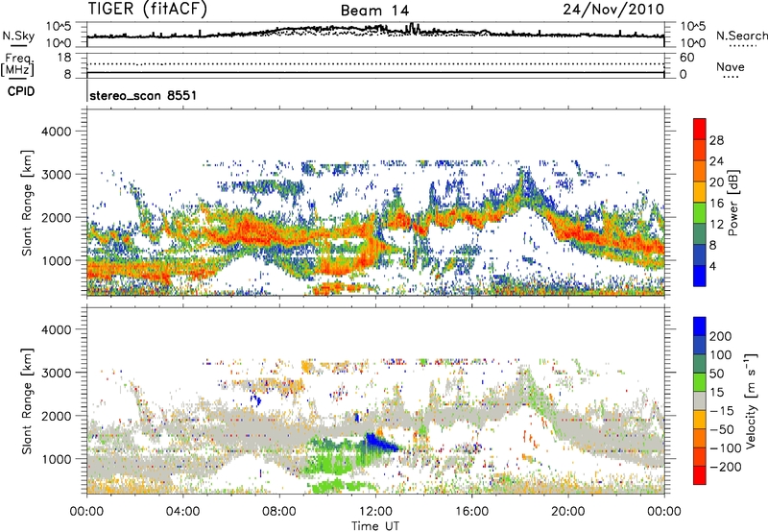This screenshot has height=532, width=768.
Task: Select the Beam 14 label
Action: coord(374,11)
